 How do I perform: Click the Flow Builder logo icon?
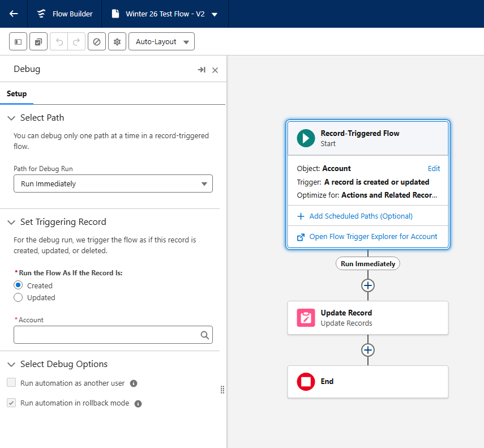tap(41, 14)
